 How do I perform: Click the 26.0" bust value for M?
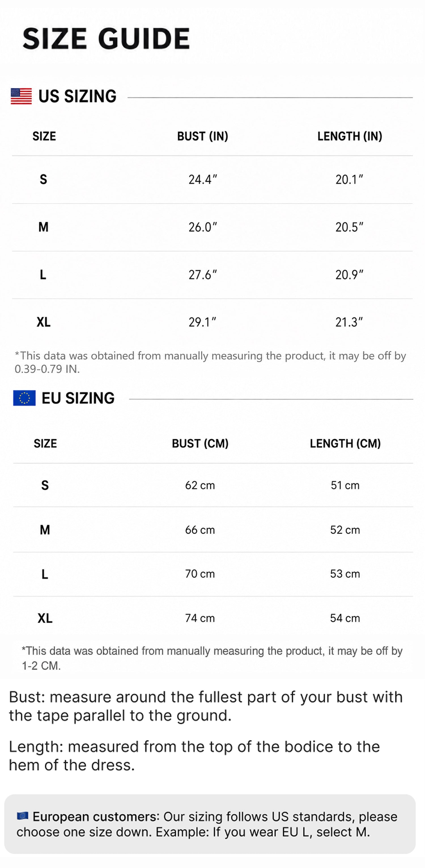[203, 227]
